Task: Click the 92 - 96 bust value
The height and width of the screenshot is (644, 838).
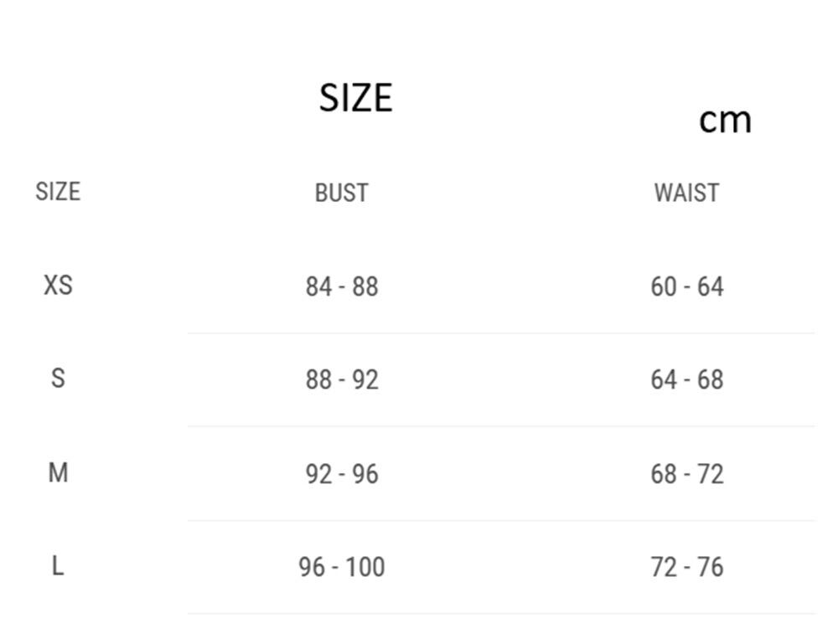Action: point(342,475)
